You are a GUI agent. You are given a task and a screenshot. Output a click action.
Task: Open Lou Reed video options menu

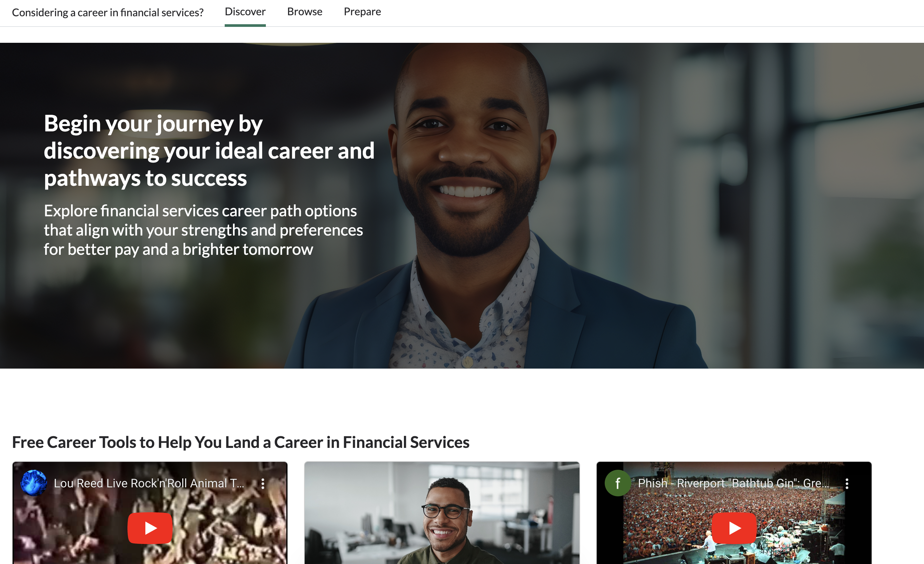[x=263, y=483]
